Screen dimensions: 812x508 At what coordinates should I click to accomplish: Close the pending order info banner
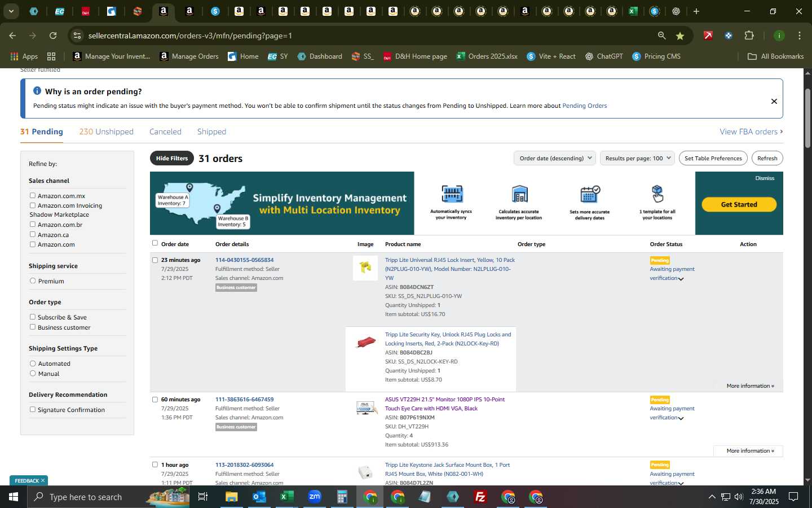coord(774,102)
